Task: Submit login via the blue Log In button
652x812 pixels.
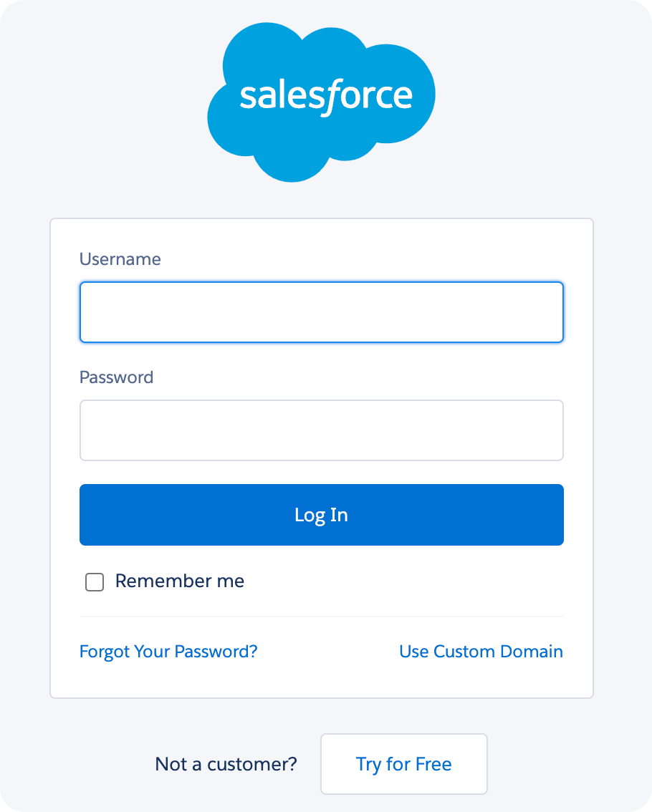Action: [322, 515]
